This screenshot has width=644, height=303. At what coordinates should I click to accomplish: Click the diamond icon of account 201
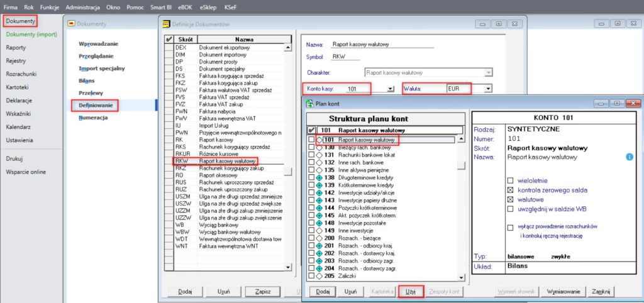(319, 245)
